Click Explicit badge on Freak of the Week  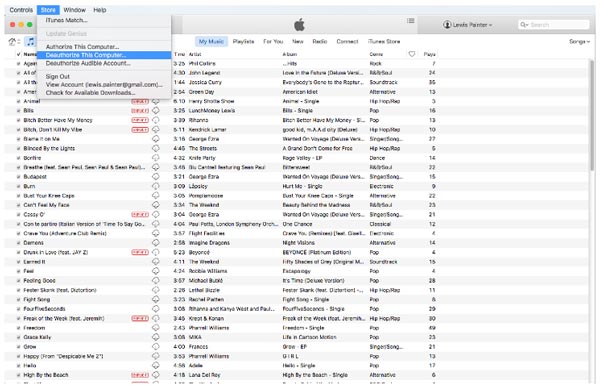(140, 318)
